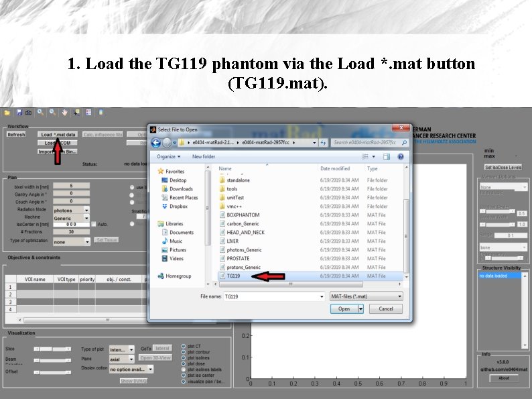Open the Videos library
Viewport: 532px width, 399px height.
173,258
